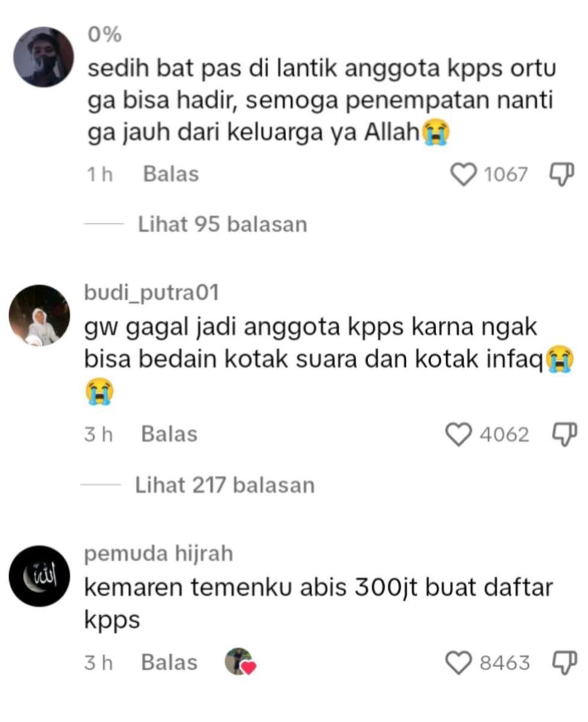Screen dimensions: 588x722
Task: Expand Lihat 95 balasan replies
Action: 222,224
